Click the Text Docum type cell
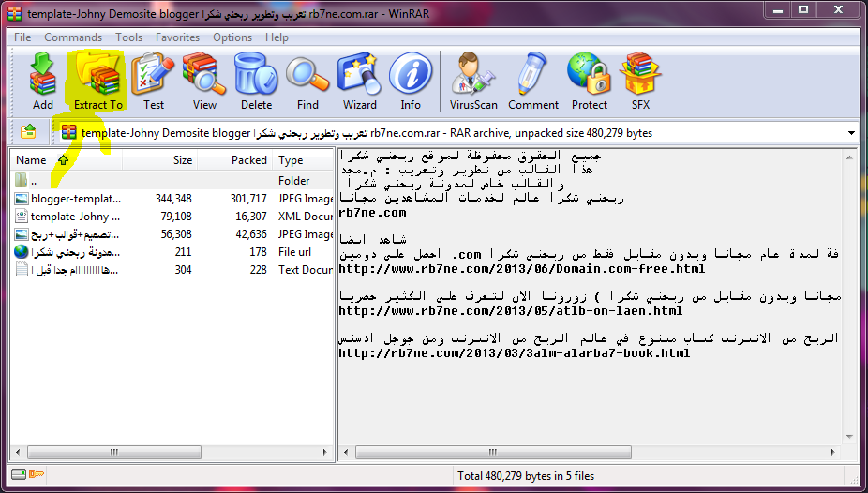 (305, 270)
